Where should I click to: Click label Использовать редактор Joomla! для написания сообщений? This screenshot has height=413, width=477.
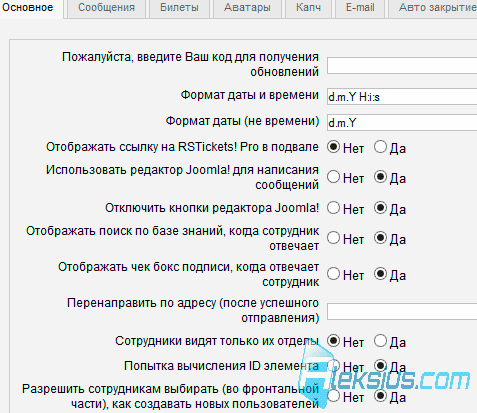coord(182,177)
